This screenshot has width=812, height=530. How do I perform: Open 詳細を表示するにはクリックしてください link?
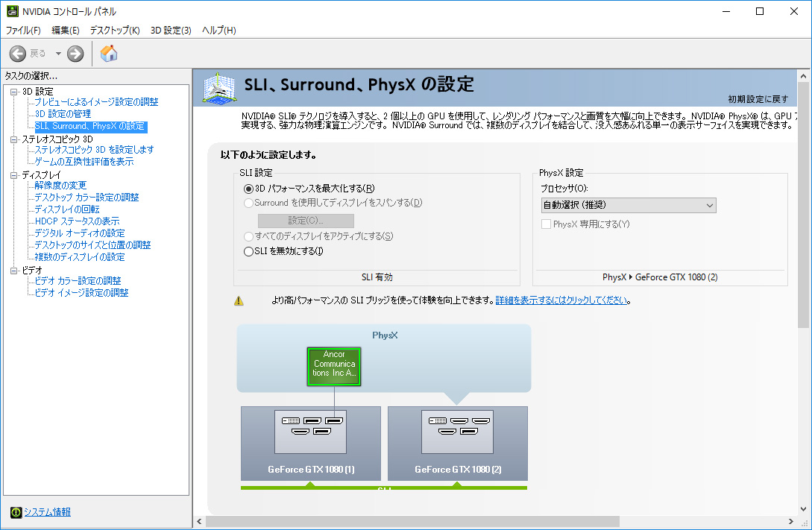[x=561, y=300]
